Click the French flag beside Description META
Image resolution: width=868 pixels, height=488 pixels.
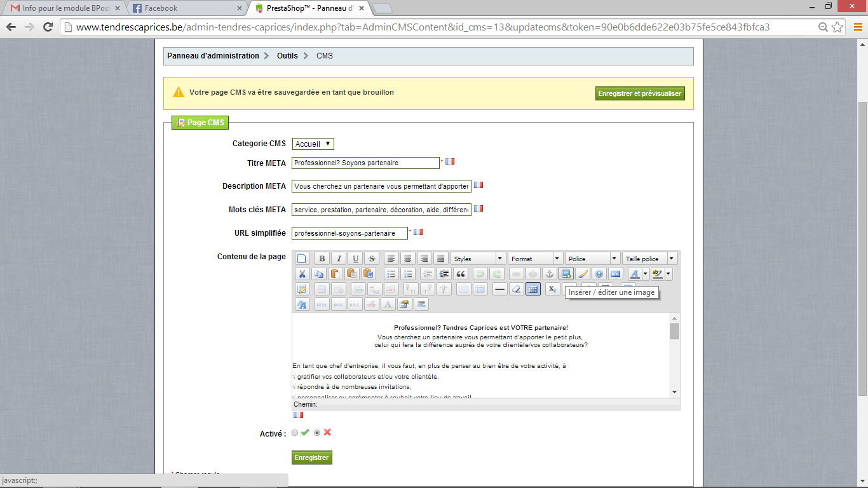(478, 185)
